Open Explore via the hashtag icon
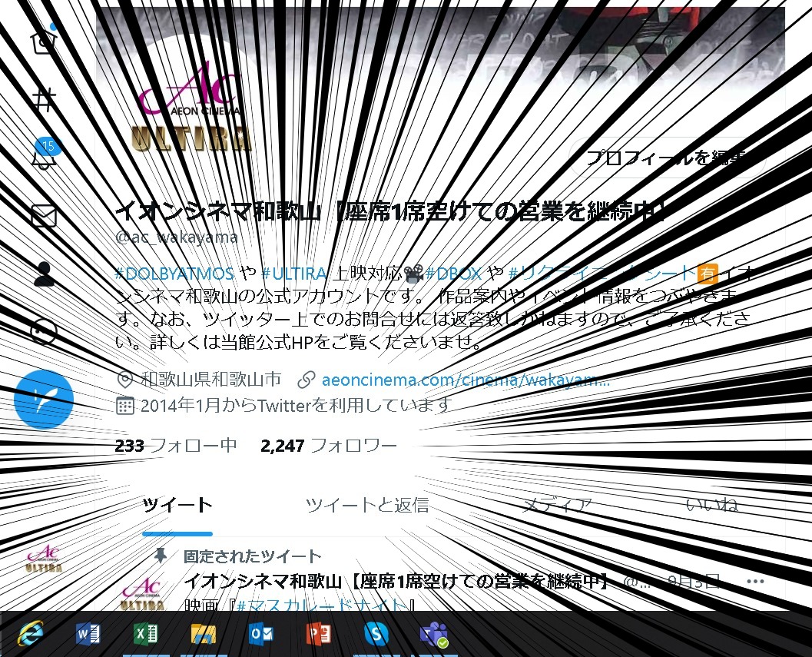 (44, 98)
